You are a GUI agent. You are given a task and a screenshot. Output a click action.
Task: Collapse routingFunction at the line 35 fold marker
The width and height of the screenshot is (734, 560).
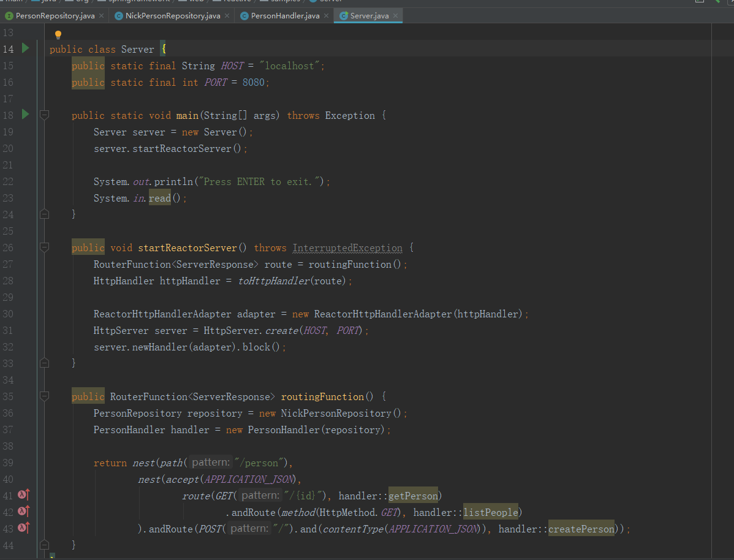pyautogui.click(x=45, y=396)
